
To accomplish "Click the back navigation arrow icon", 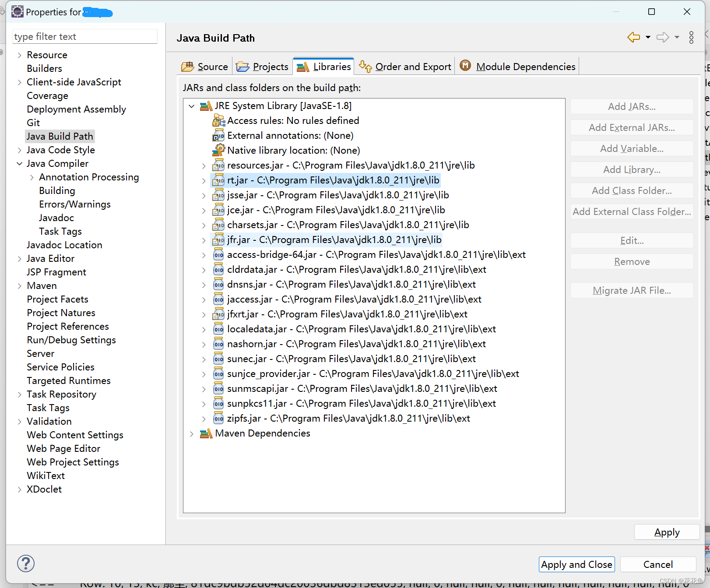I will point(633,38).
